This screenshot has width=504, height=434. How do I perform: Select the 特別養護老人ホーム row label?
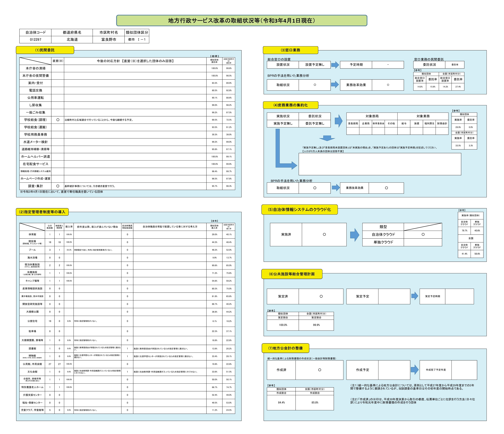coord(32,387)
